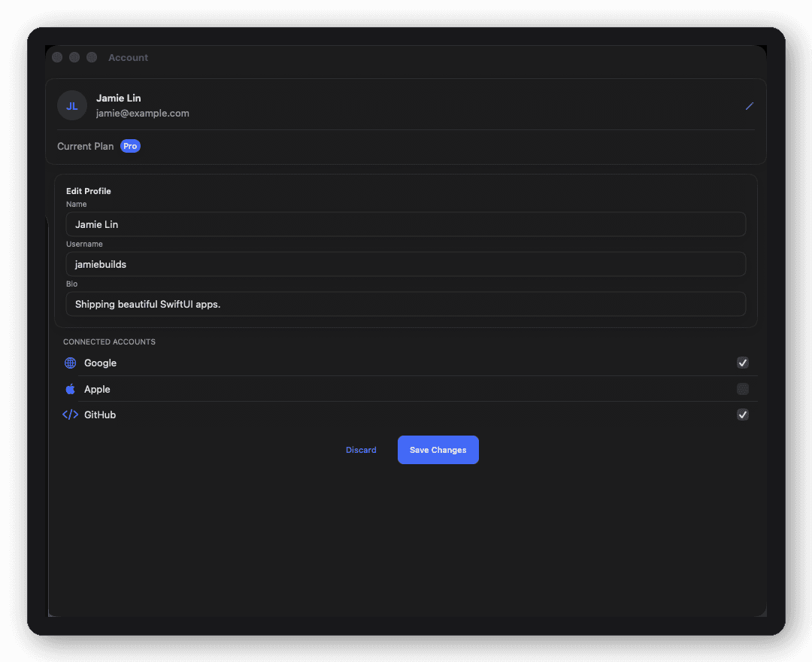Click the GitHub code brackets icon
812x662 pixels.
(71, 415)
